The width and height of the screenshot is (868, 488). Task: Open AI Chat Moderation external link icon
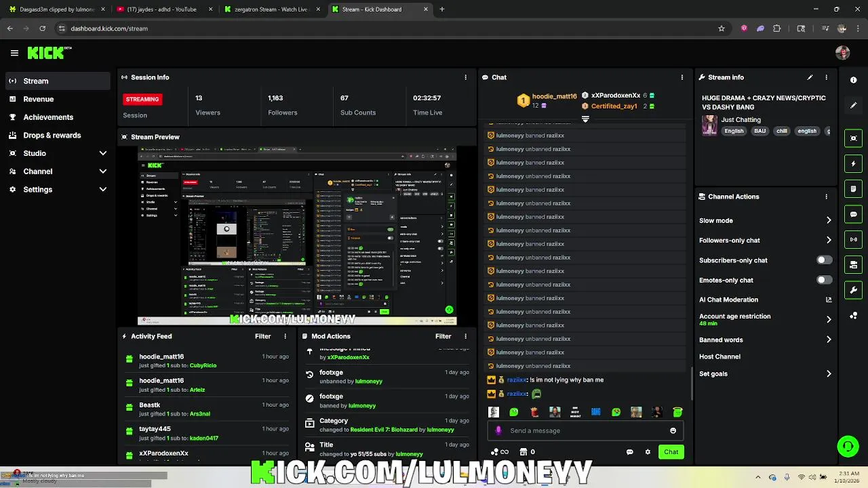coord(829,300)
